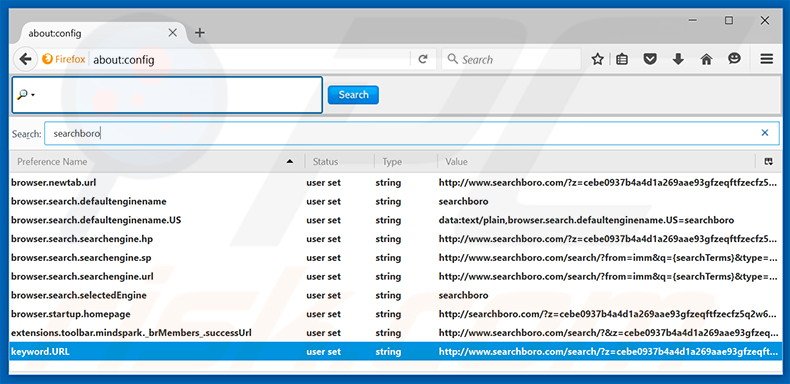Image resolution: width=790 pixels, height=384 pixels.
Task: Open a new tab with plus
Action: click(200, 33)
